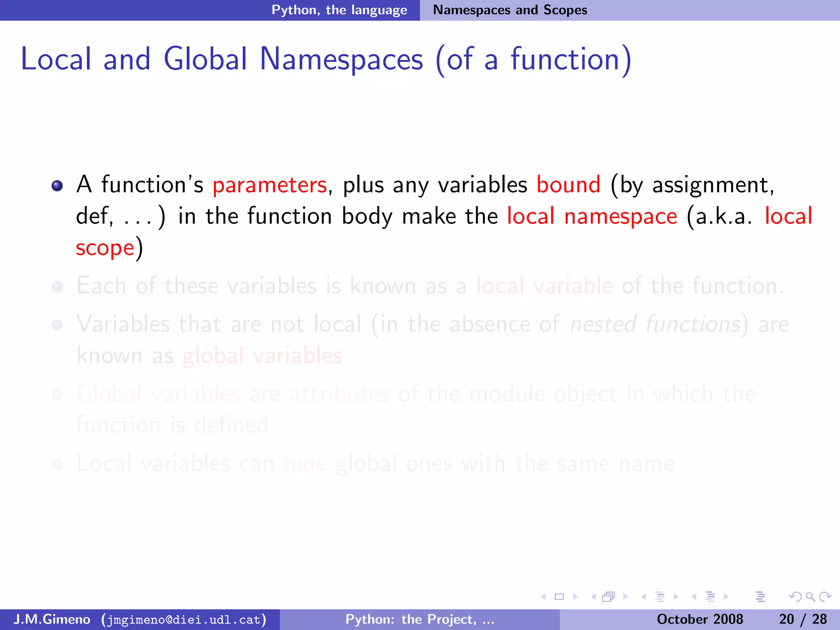Click the subsection navigation lines icon

coord(660,597)
